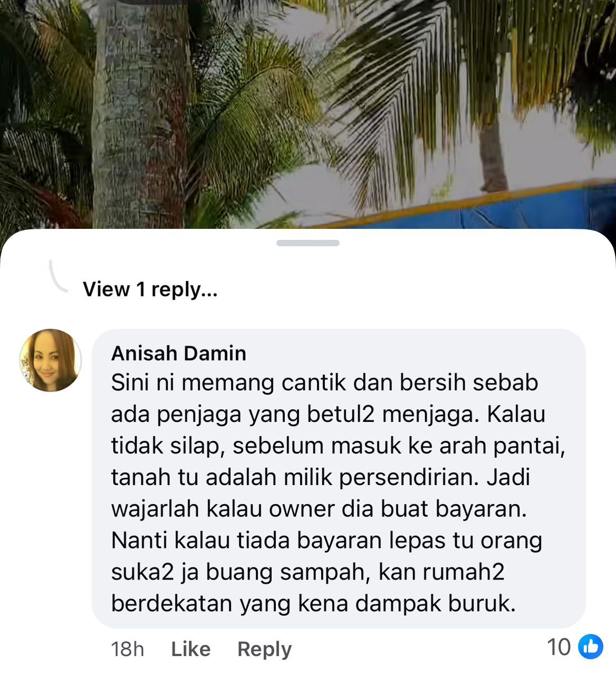Click the 18h comment timestamp
Viewport: 616px width, 675px height.
(127, 649)
